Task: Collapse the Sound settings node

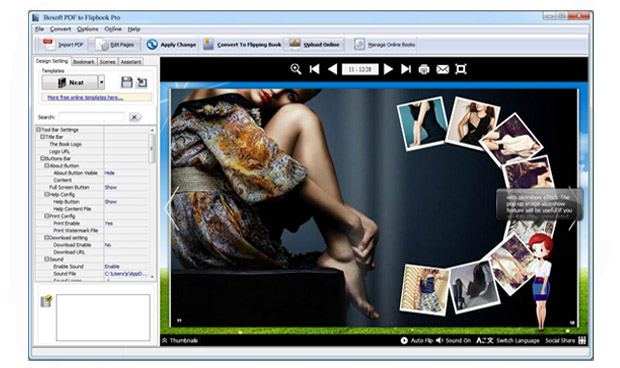Action: pos(47,259)
